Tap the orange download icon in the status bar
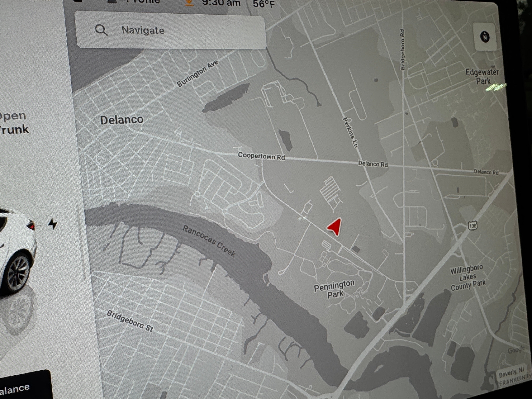This screenshot has width=532, height=399. tap(189, 2)
